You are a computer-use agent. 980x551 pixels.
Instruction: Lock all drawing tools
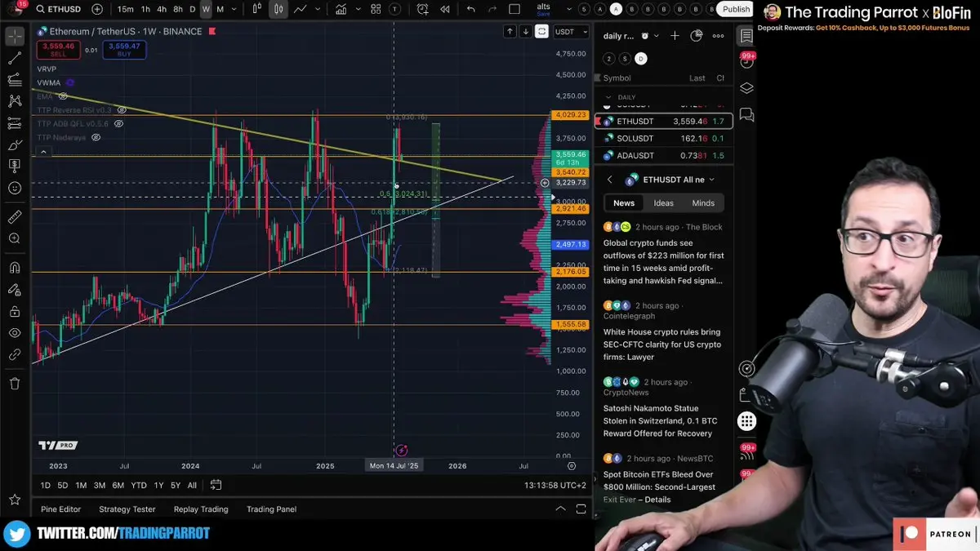coord(15,311)
